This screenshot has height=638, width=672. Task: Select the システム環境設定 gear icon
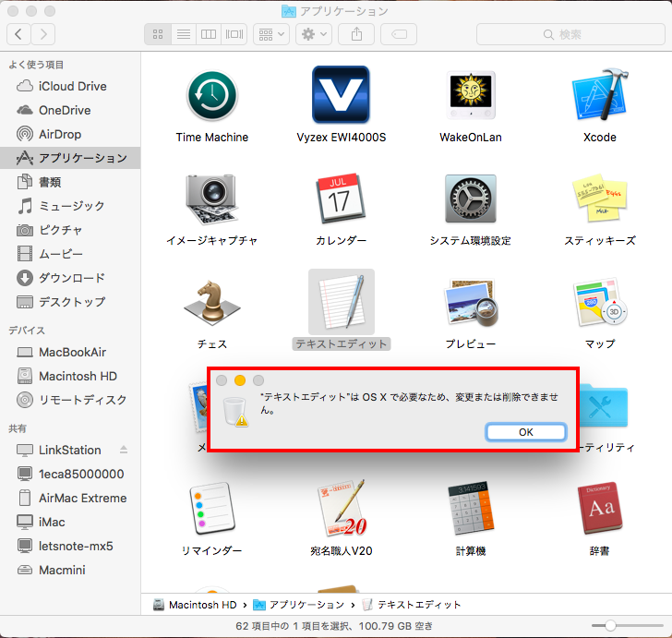[x=471, y=199]
